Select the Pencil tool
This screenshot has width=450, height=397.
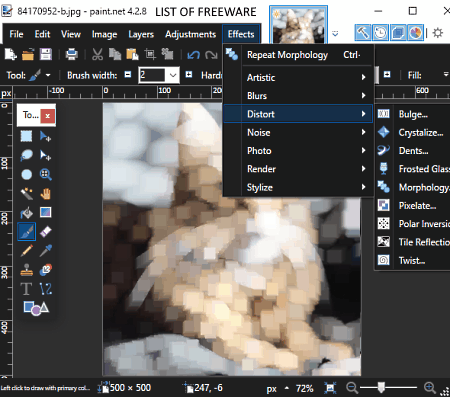[x=26, y=250]
